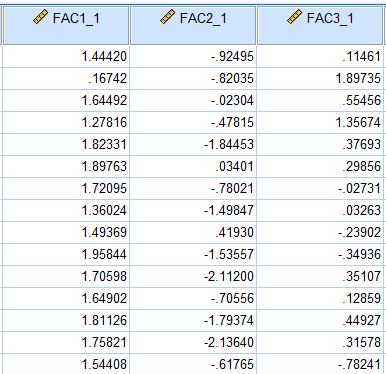Select the cell showing -2.13640
The height and width of the screenshot is (374, 386).
pyautogui.click(x=193, y=343)
